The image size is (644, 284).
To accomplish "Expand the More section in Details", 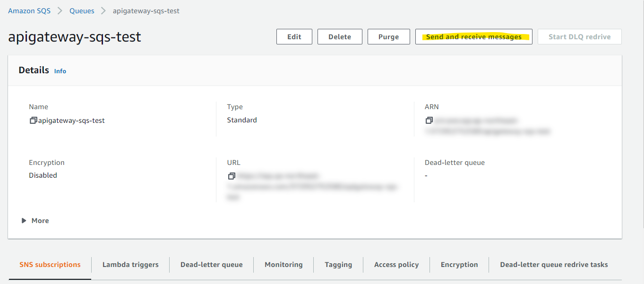I will 35,220.
